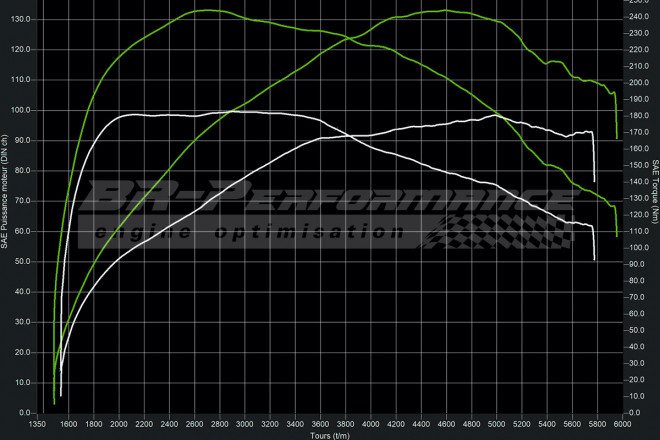Click the 4600 tick on the RPM axis
Viewport: 660px width, 440px height.
pyautogui.click(x=446, y=422)
